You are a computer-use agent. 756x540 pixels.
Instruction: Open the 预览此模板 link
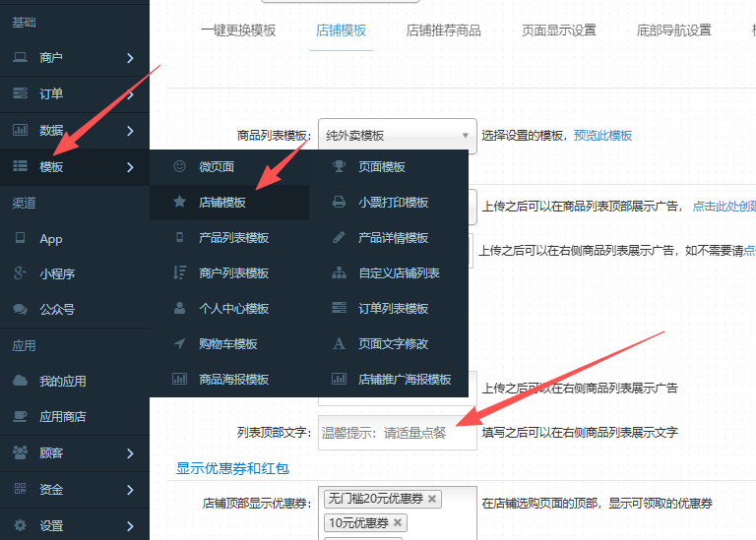[x=602, y=136]
